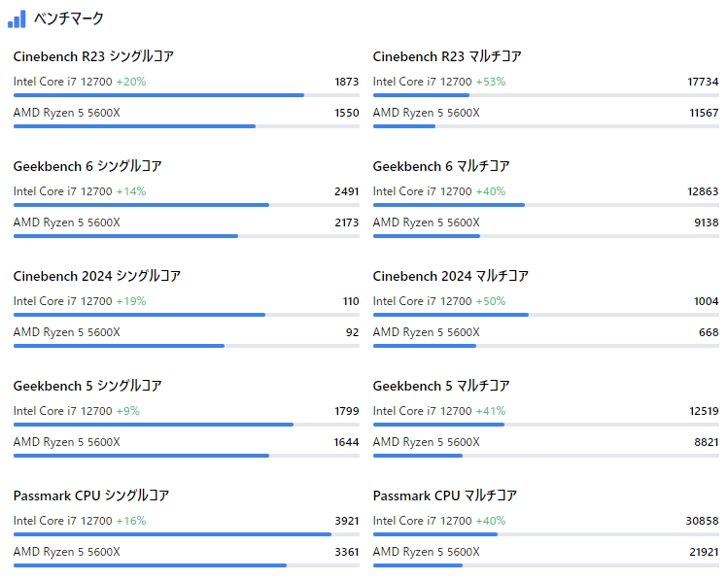Screen dimensions: 728x581
Task: Select the Cinebench R23 シングルコア title
Action: coord(93,56)
